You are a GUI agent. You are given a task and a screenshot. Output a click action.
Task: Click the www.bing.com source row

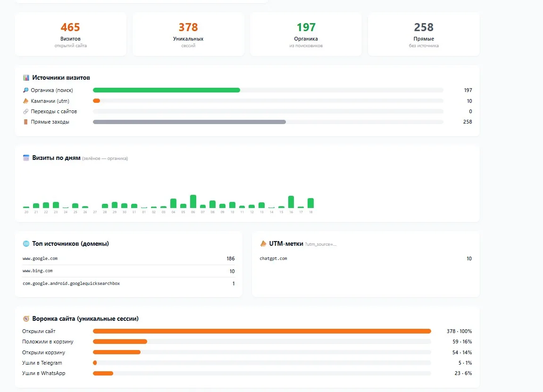128,271
